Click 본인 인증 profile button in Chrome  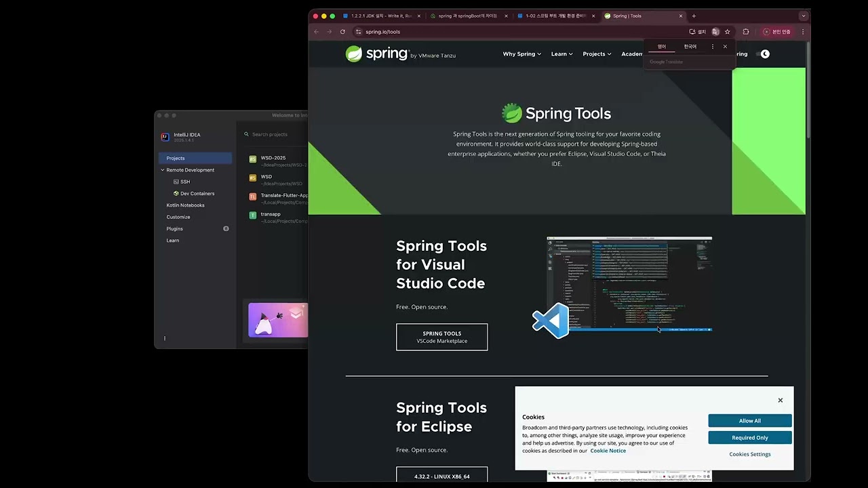click(x=777, y=32)
